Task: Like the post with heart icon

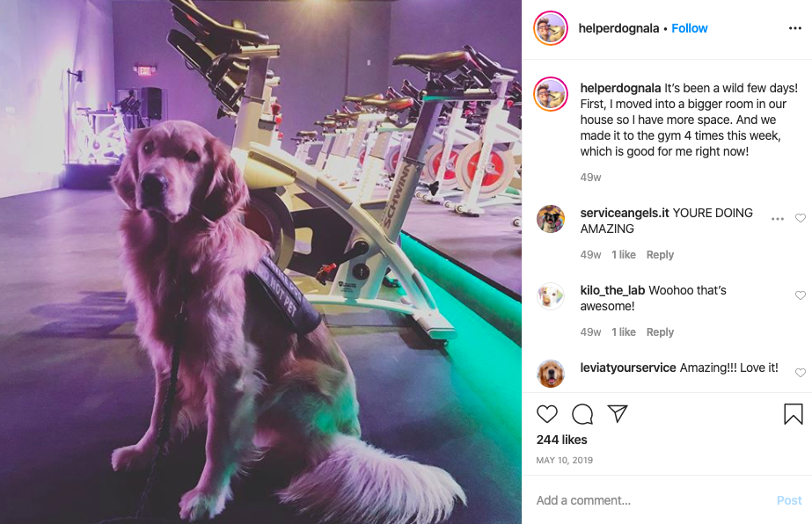Action: pyautogui.click(x=547, y=414)
